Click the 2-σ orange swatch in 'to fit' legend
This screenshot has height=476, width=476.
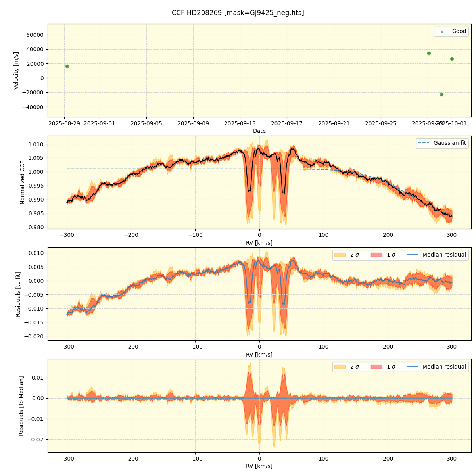[x=340, y=255]
